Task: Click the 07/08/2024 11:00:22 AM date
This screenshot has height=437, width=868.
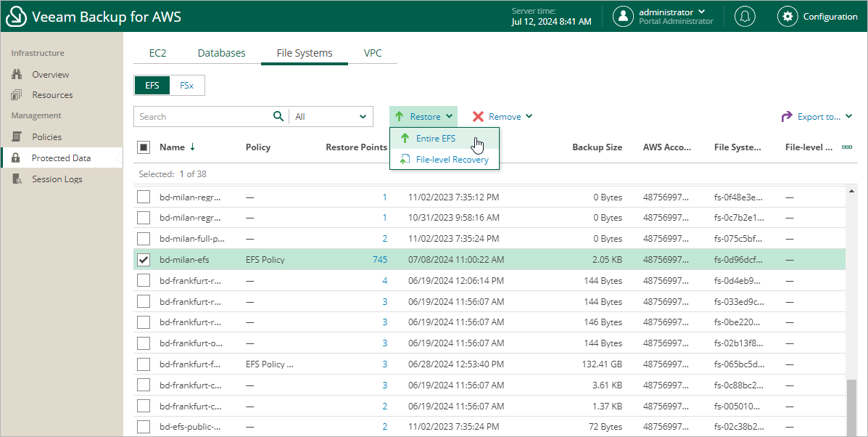Action: [456, 260]
